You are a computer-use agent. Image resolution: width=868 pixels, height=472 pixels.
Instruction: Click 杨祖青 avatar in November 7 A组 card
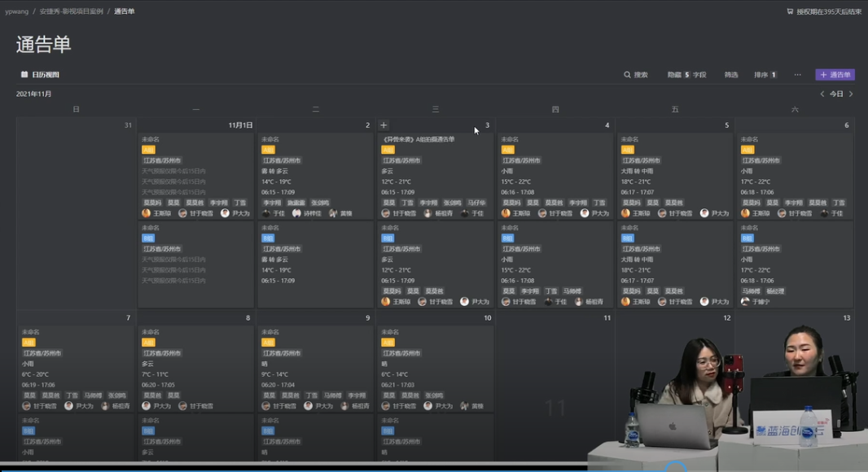coord(105,405)
